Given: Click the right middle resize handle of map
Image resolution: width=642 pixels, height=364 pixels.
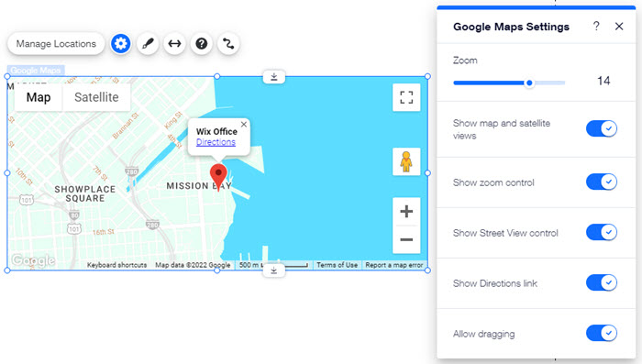Looking at the screenshot, I should 427,173.
